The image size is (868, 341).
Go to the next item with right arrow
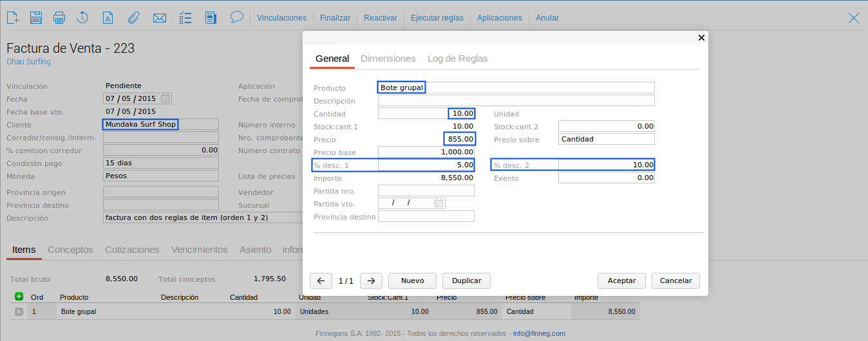[x=371, y=281]
